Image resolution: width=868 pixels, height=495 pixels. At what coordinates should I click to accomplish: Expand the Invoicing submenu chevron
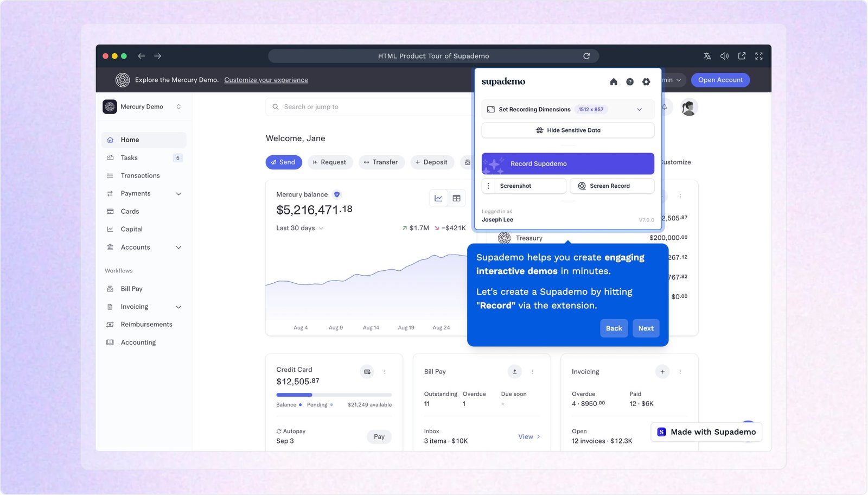click(178, 307)
